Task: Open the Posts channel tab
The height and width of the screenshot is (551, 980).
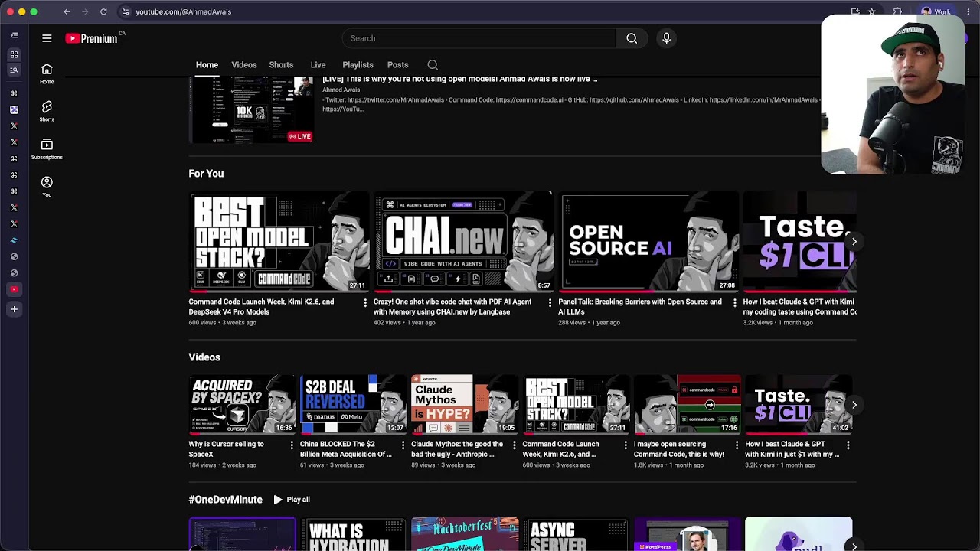Action: (397, 65)
